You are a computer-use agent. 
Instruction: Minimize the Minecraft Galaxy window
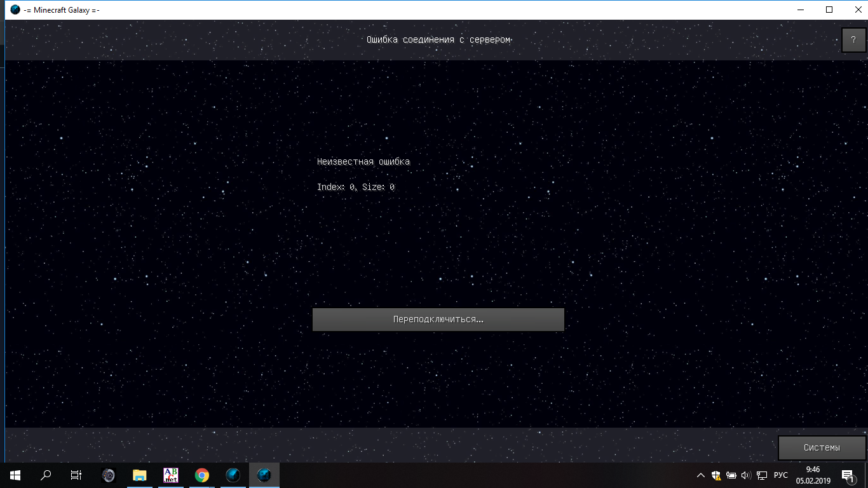(x=800, y=10)
